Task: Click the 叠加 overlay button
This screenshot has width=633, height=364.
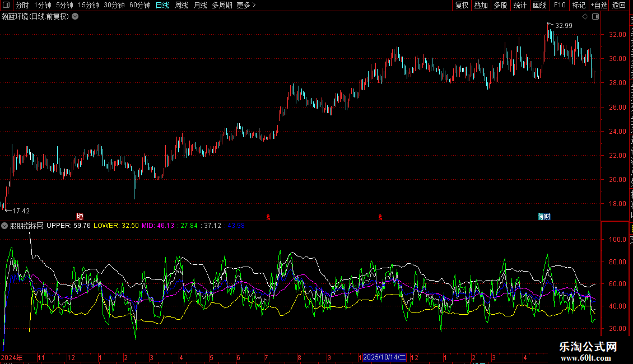Action: [481, 5]
